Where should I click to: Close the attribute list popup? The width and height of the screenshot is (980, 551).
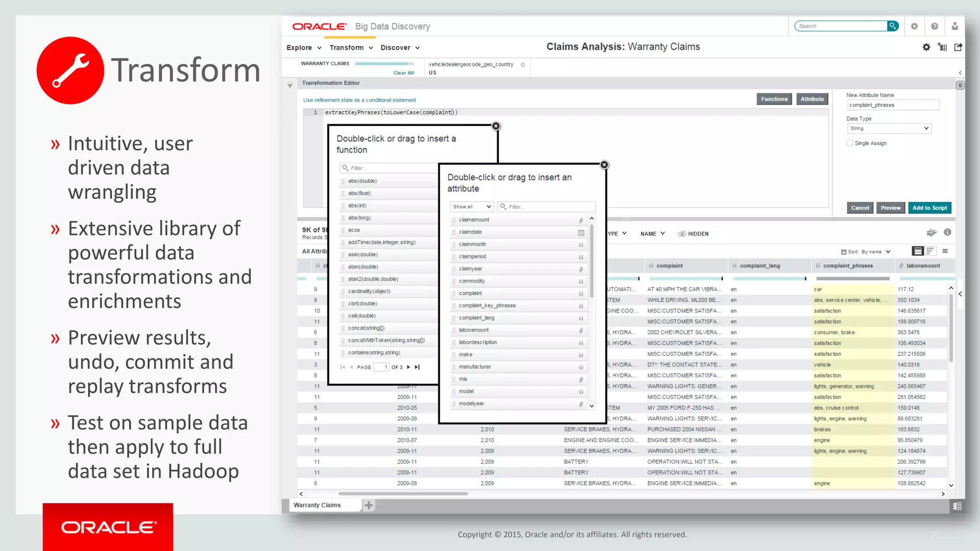point(604,165)
